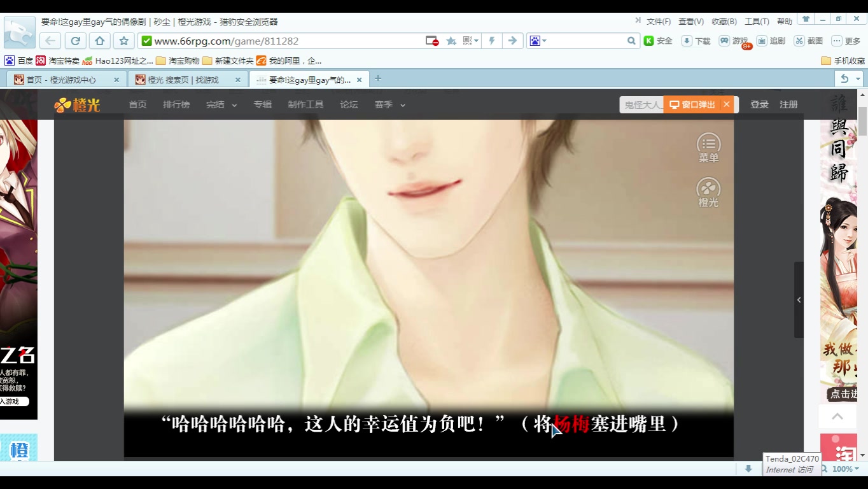Click the lightning speed-mode icon

[x=492, y=41]
